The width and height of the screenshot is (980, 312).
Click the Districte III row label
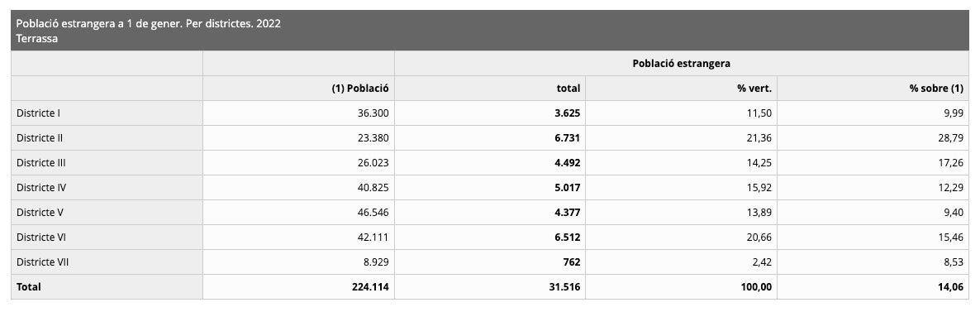click(41, 163)
